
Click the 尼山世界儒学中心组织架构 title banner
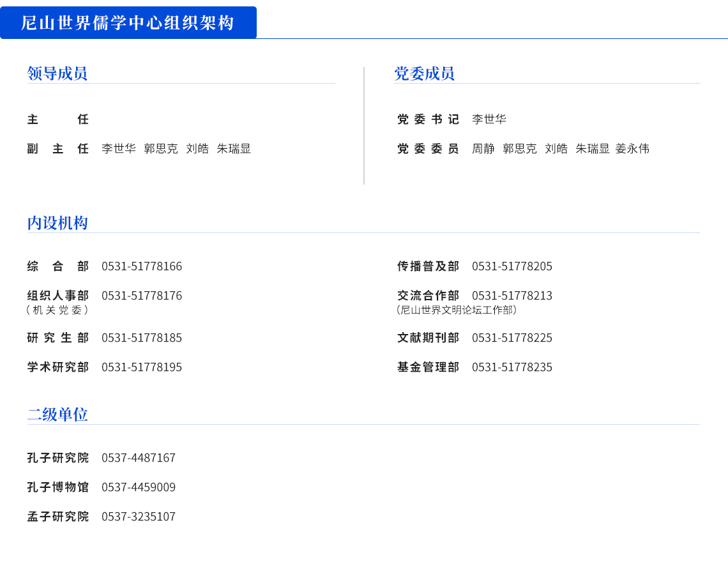click(128, 23)
